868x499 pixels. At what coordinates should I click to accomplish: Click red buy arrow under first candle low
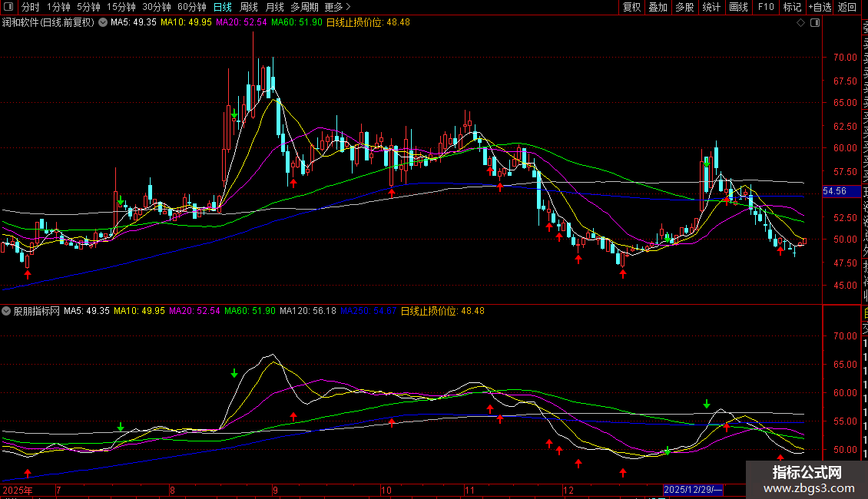[x=28, y=274]
